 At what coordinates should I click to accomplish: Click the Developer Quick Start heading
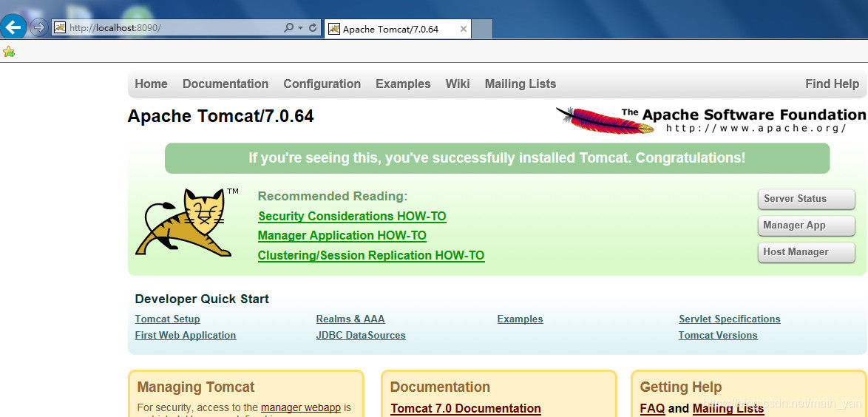[x=202, y=299]
